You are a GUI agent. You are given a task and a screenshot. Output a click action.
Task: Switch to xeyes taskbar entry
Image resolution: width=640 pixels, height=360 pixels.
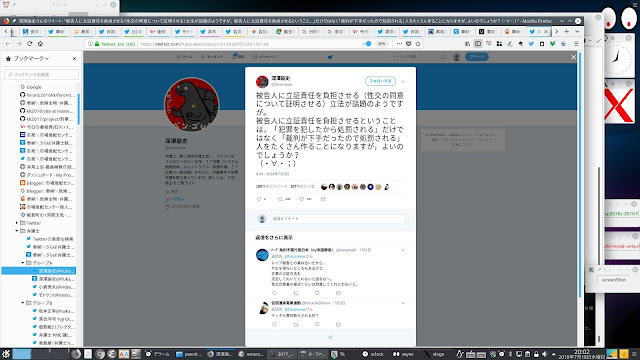(403, 354)
